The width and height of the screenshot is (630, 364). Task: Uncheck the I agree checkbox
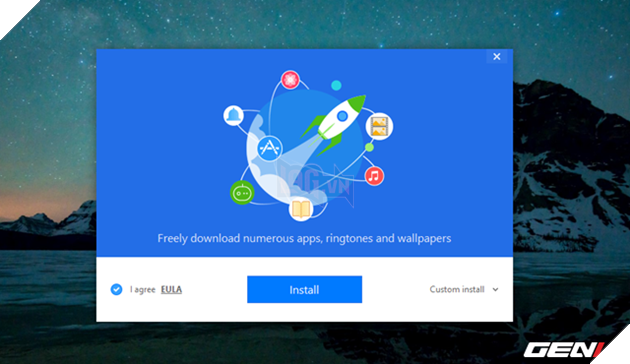click(x=117, y=289)
